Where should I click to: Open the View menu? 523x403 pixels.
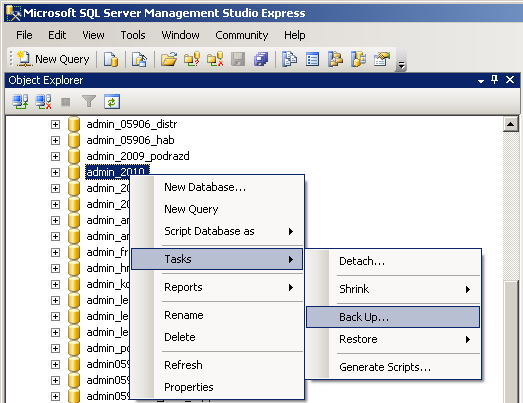tap(93, 35)
